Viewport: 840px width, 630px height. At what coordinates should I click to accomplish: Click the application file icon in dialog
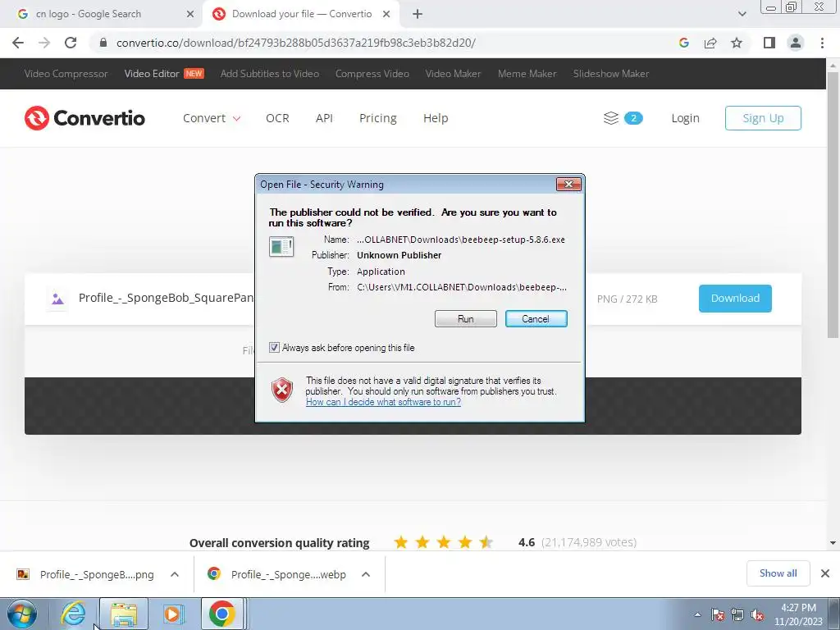(x=281, y=246)
